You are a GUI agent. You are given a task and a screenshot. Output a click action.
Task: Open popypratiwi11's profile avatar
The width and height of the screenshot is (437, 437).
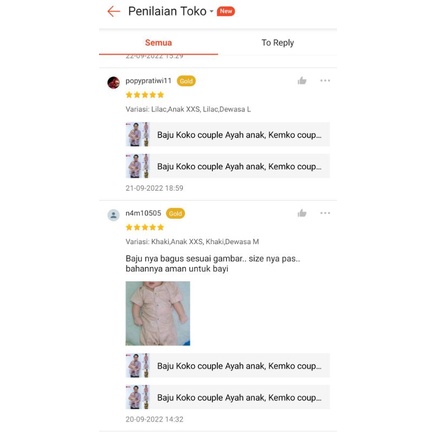tap(113, 82)
